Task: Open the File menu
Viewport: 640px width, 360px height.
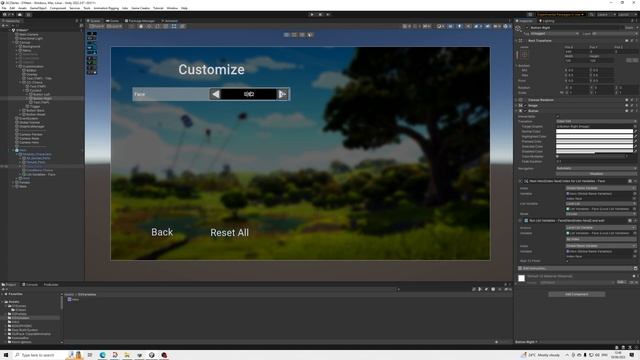Action: (4, 8)
